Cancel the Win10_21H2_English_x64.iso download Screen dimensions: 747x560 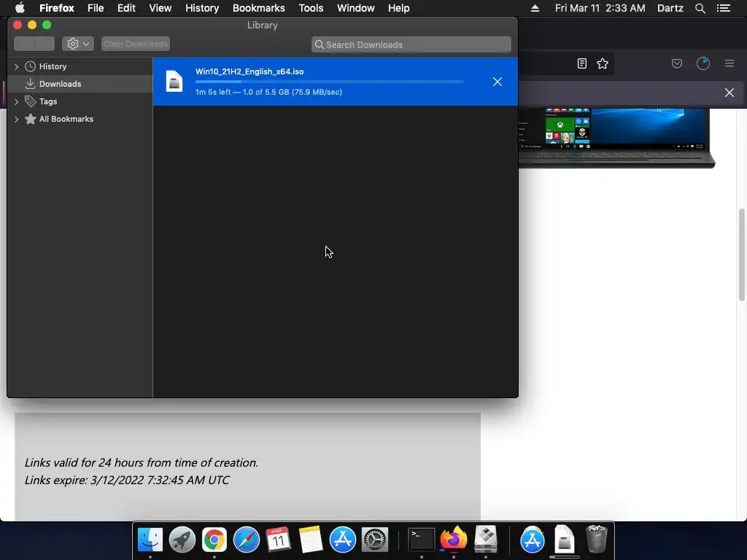498,82
